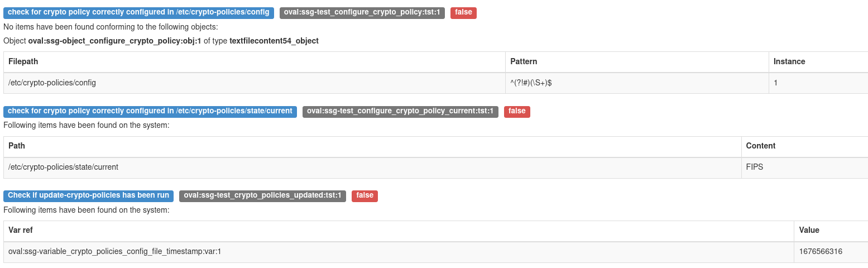
Task: Click the bold textfilecontent54_object type text
Action: pyautogui.click(x=274, y=41)
